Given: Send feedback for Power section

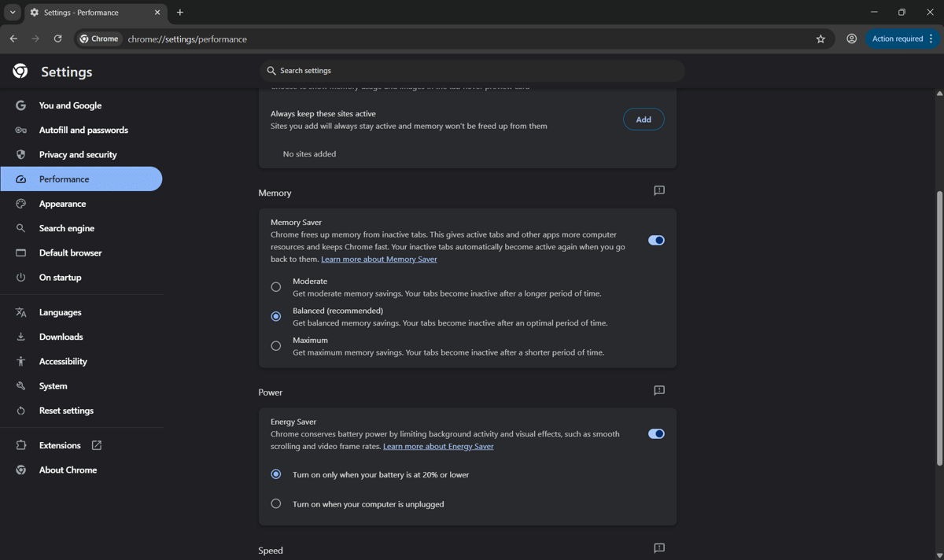Looking at the screenshot, I should coord(659,391).
